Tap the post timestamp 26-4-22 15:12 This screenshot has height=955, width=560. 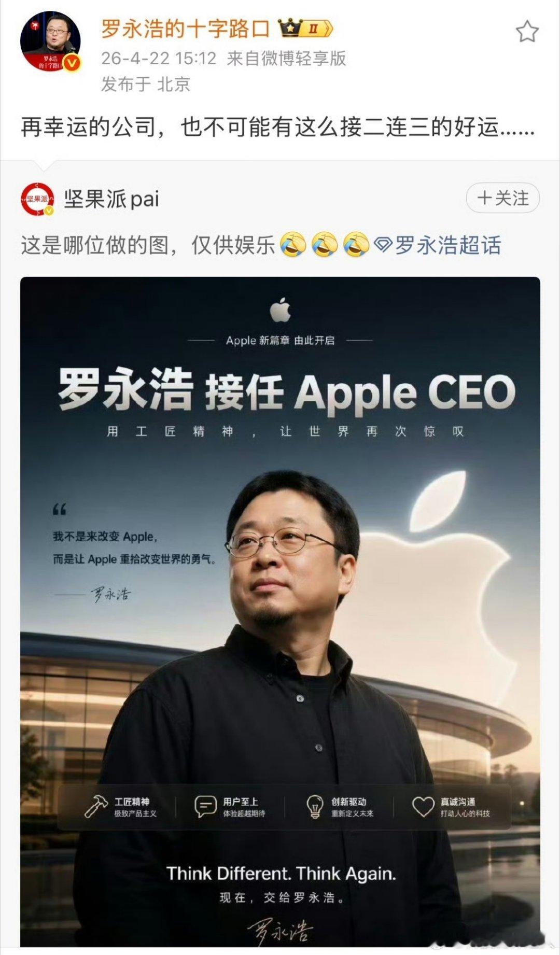tap(159, 58)
